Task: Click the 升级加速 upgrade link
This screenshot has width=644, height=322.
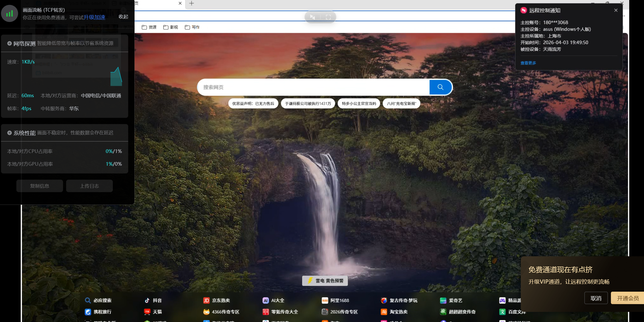Action: point(94,17)
